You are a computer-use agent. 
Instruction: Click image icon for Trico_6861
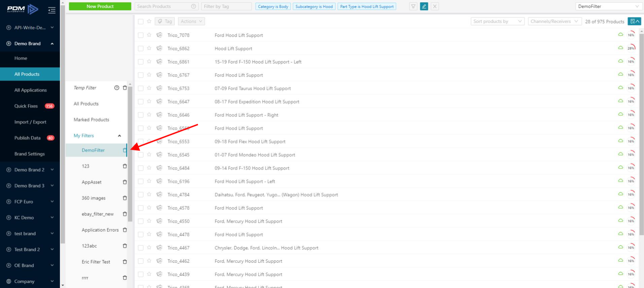[159, 61]
